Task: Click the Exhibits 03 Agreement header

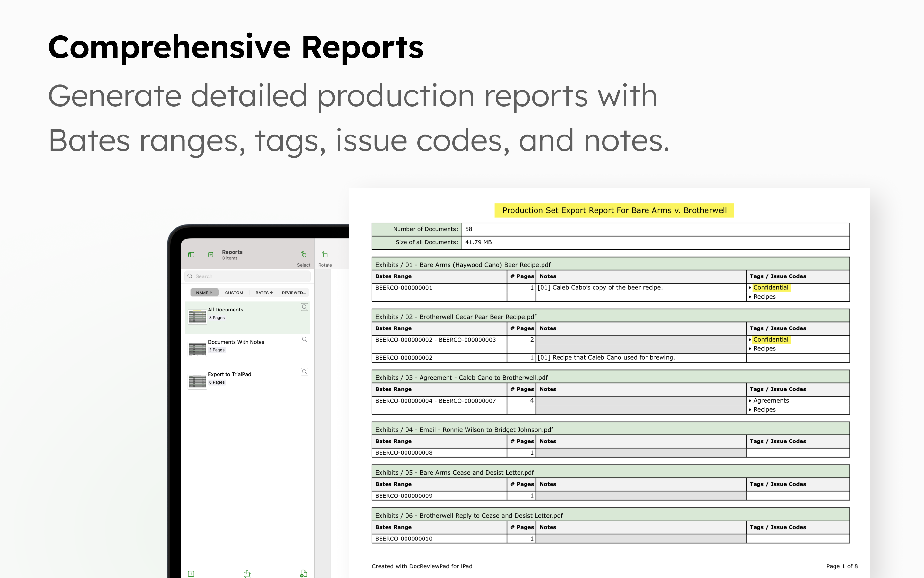Action: click(x=611, y=377)
